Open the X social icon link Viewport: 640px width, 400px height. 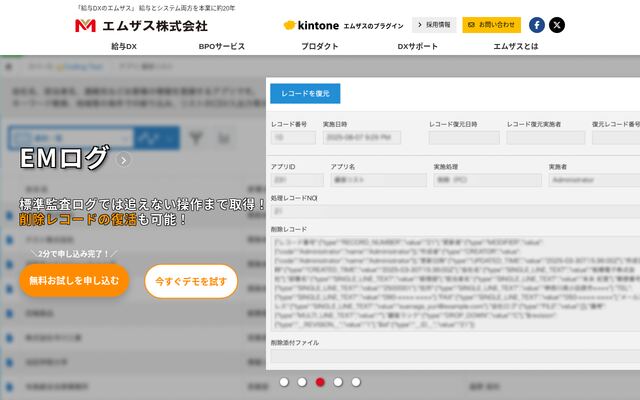point(557,25)
